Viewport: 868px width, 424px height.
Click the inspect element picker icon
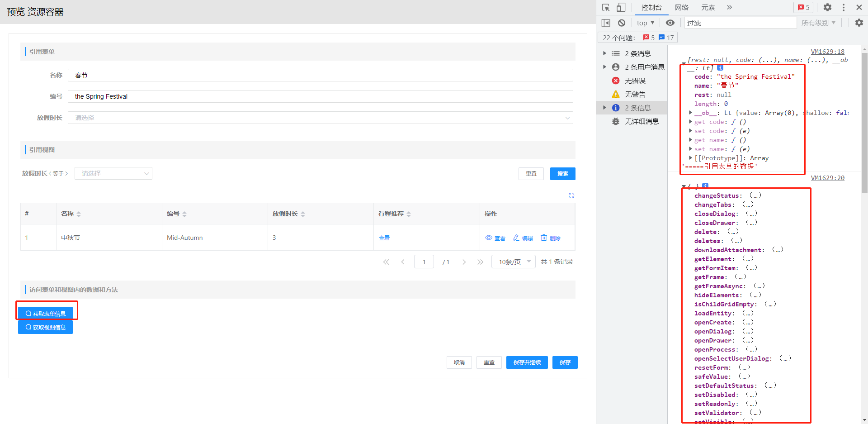click(x=606, y=8)
